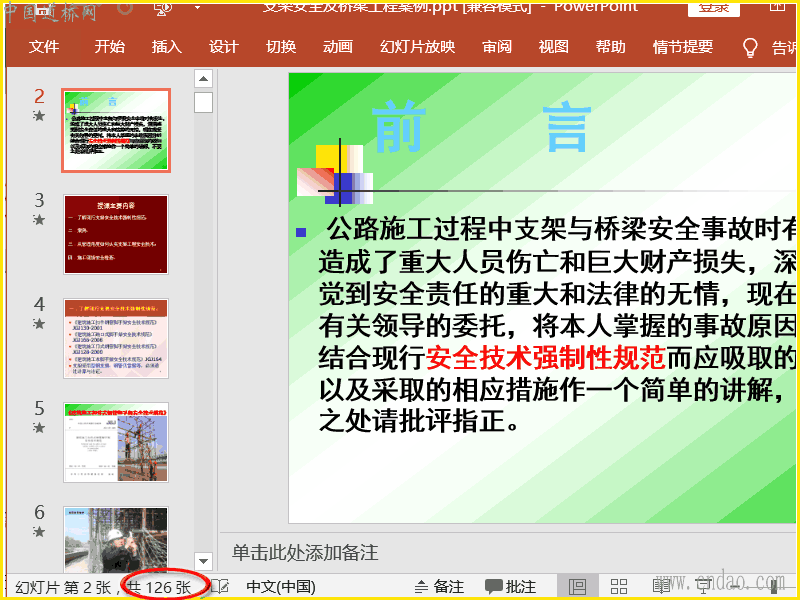Click the Tell Me lightbulb icon
The image size is (800, 600).
(749, 47)
